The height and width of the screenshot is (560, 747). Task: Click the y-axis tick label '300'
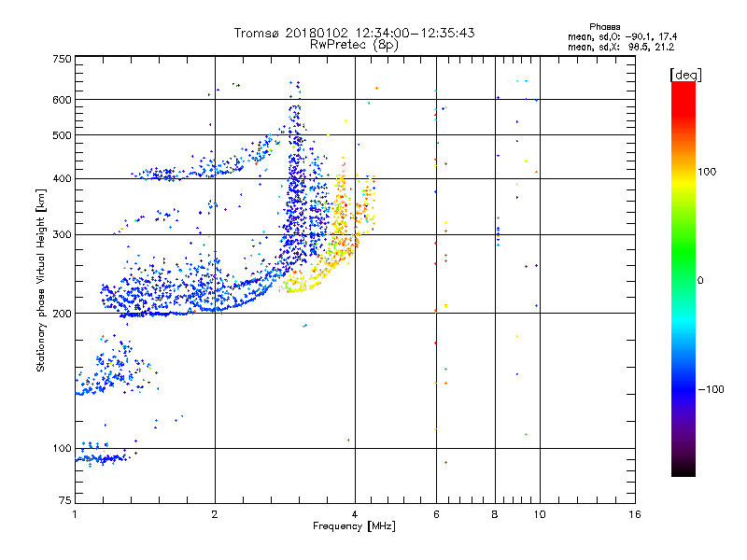click(x=62, y=234)
